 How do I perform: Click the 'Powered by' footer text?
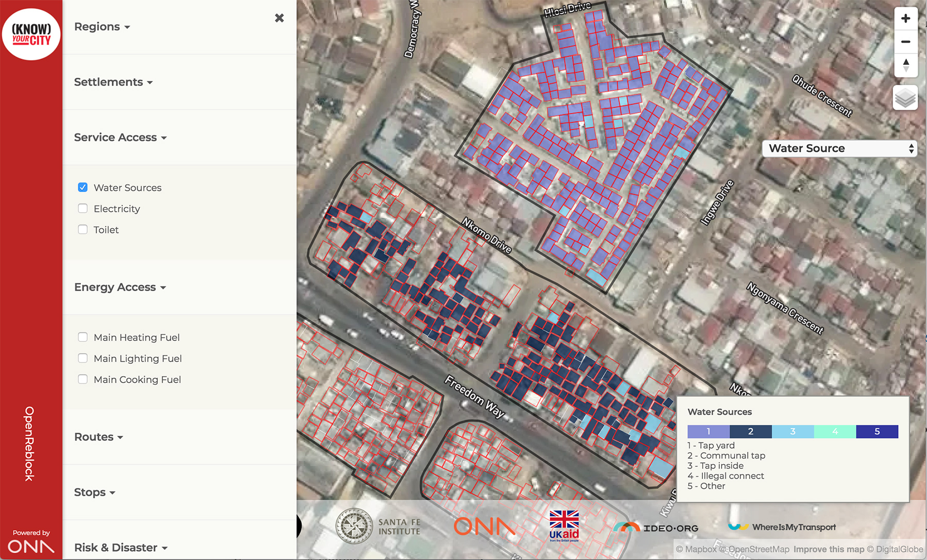pyautogui.click(x=31, y=533)
